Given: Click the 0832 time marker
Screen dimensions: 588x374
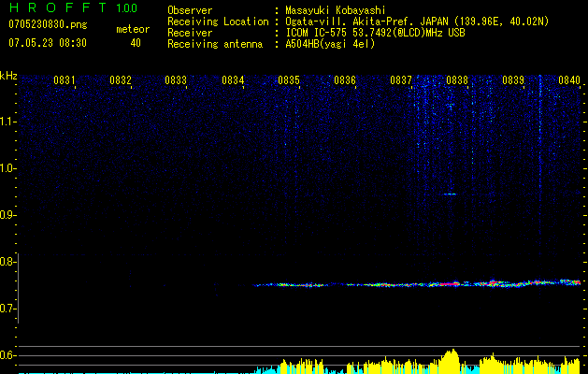Looking at the screenshot, I should coord(121,79).
